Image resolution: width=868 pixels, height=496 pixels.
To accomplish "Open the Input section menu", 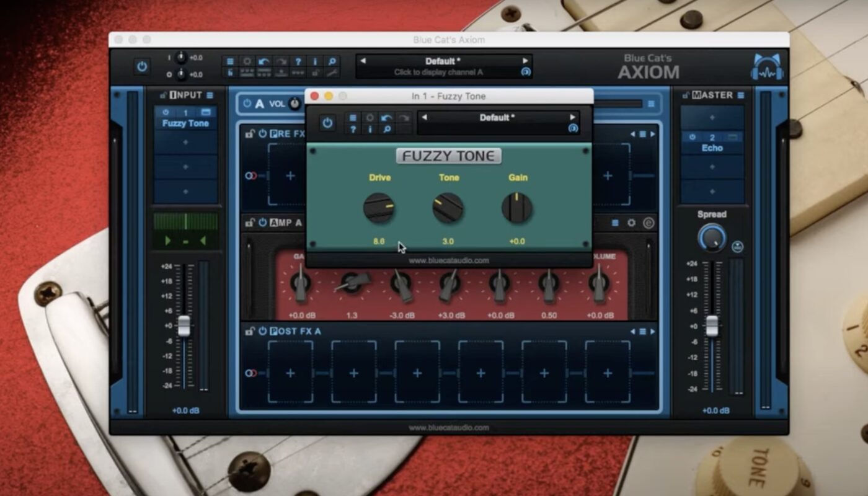I will pos(210,95).
